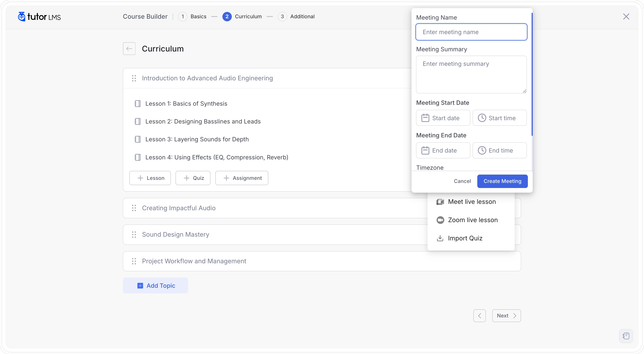Click the Import Quiz download icon

(x=440, y=238)
